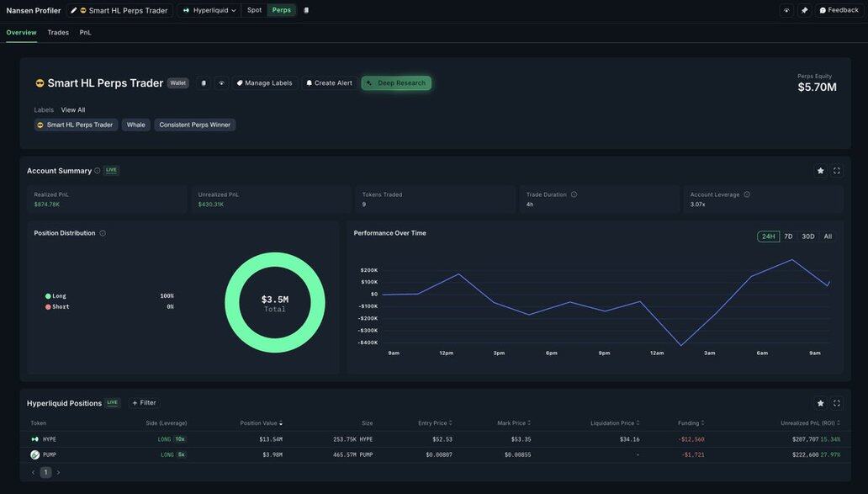Click the Position Distribution info icon
The image size is (868, 494).
click(x=103, y=233)
